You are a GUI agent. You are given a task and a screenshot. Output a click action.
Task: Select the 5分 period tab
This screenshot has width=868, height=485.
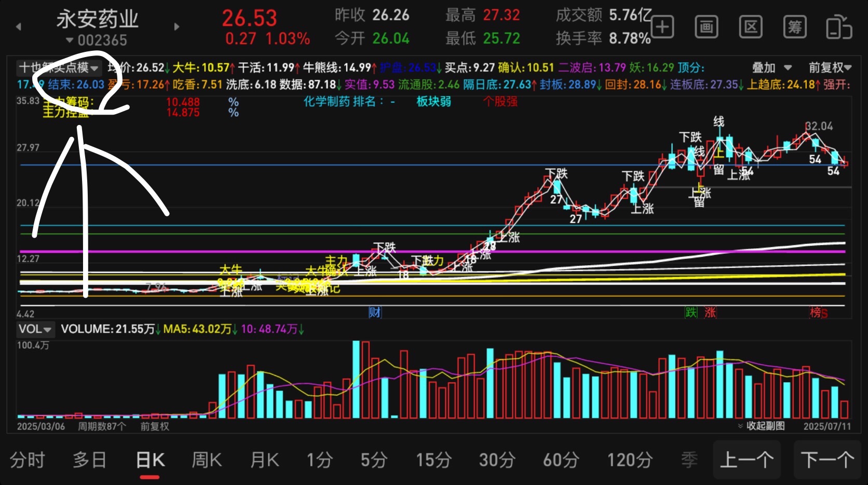coord(374,460)
